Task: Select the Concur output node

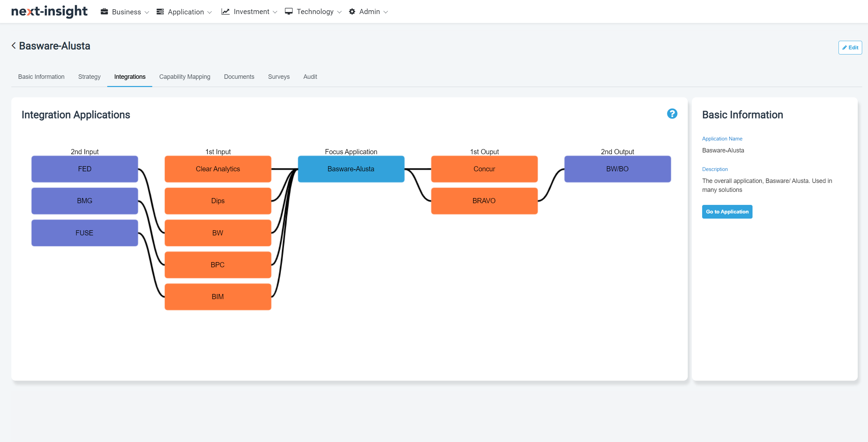Action: coord(484,169)
